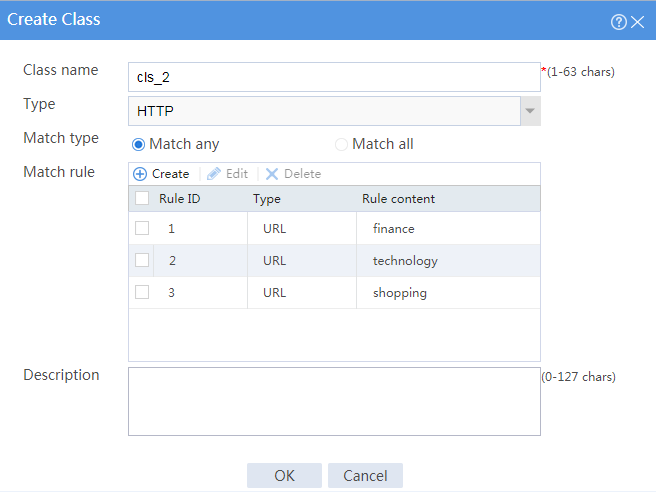Image resolution: width=656 pixels, height=492 pixels.
Task: Tick the checkbox for rule 2
Action: [142, 260]
